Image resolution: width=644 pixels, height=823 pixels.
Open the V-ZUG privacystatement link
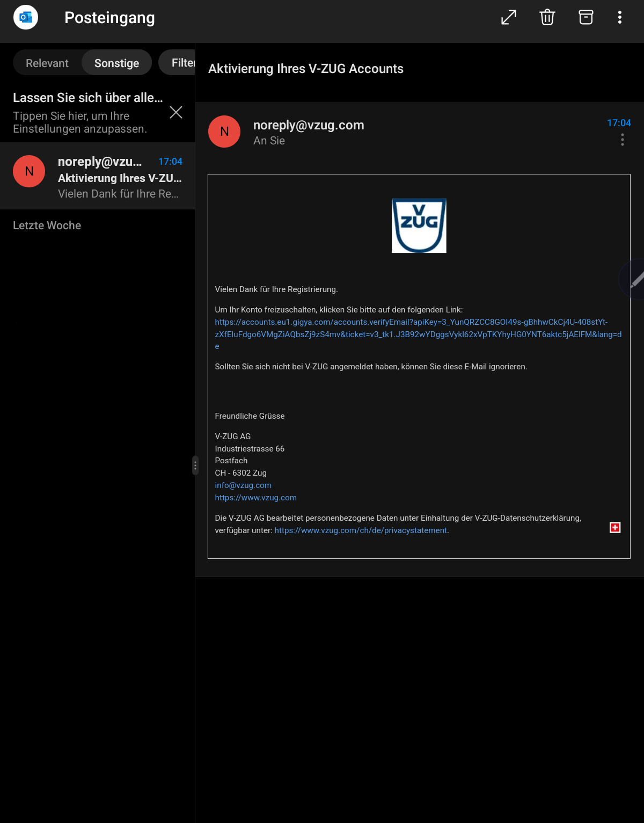tap(361, 530)
